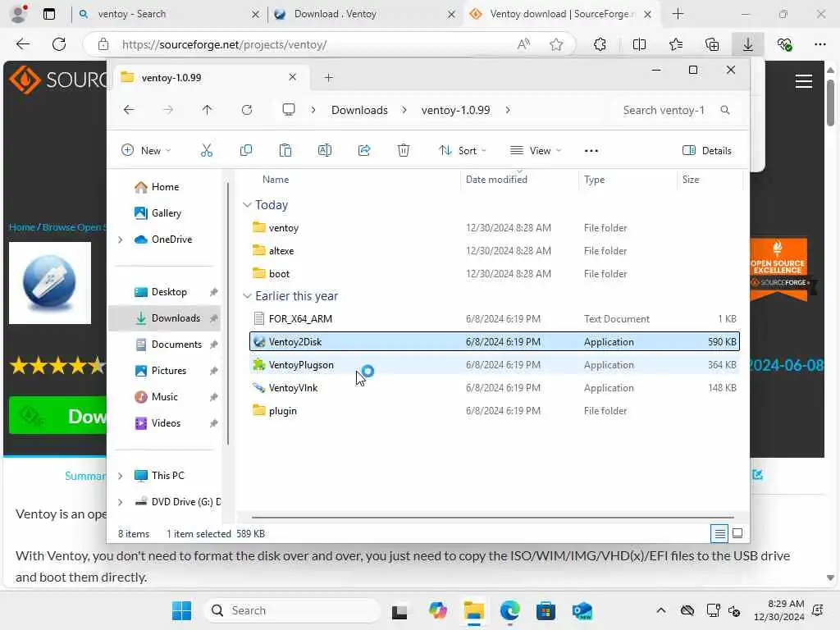Collapse the Today group
This screenshot has height=630, width=840.
click(247, 204)
